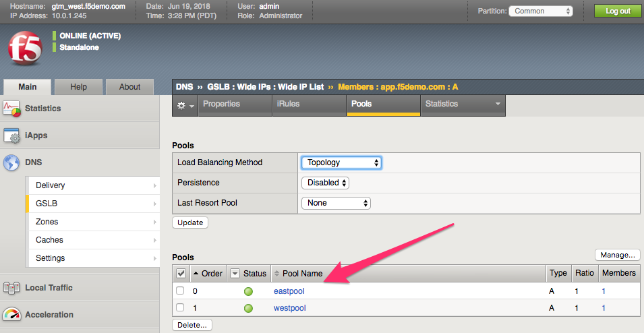
Task: Click the iApps sidebar label
Action: click(x=36, y=135)
